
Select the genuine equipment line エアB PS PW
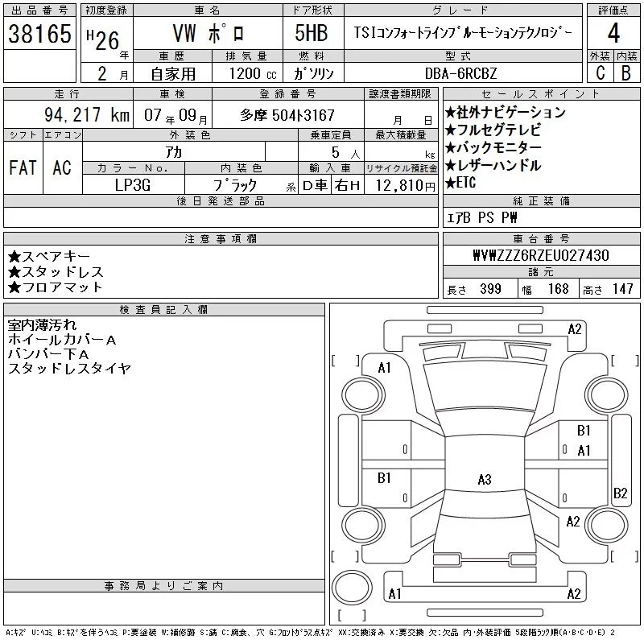click(x=481, y=217)
